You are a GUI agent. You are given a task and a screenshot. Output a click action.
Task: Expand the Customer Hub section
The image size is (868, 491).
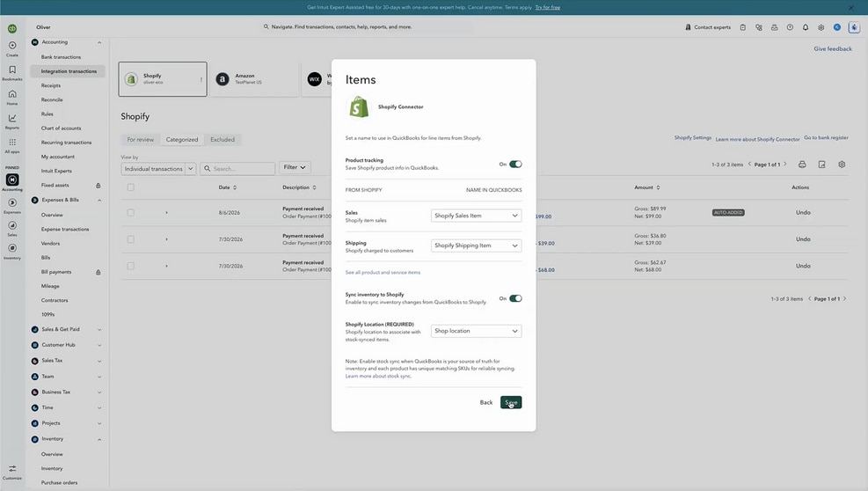[99, 345]
